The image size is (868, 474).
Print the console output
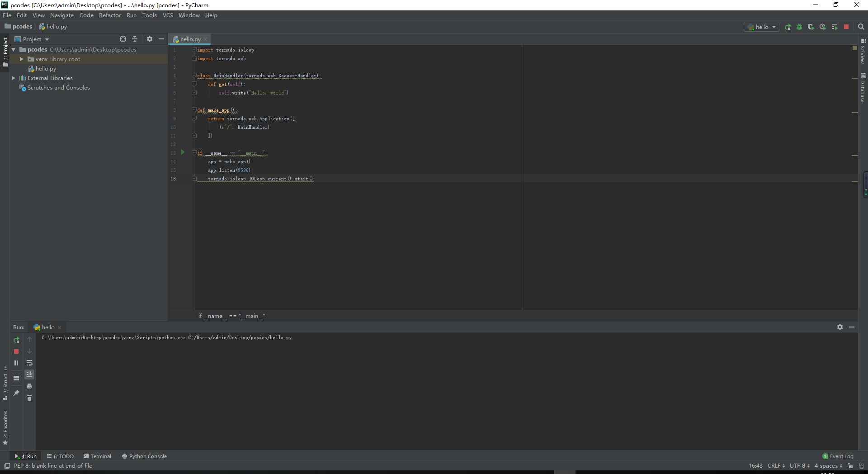coord(29,386)
